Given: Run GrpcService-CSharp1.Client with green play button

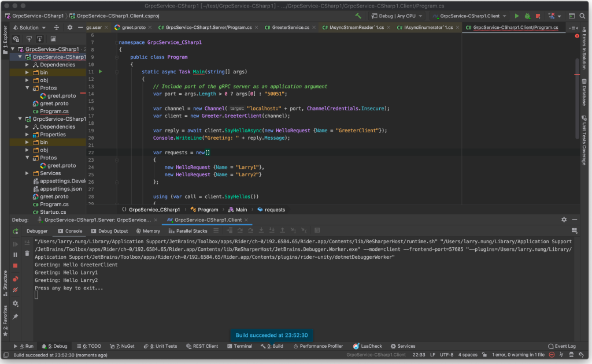Looking at the screenshot, I should (516, 16).
